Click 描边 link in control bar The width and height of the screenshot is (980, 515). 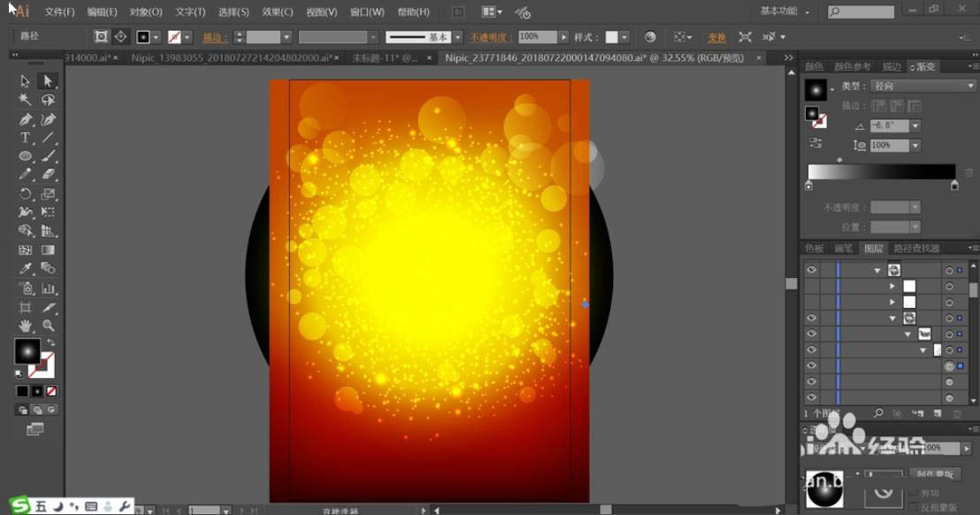coord(214,37)
